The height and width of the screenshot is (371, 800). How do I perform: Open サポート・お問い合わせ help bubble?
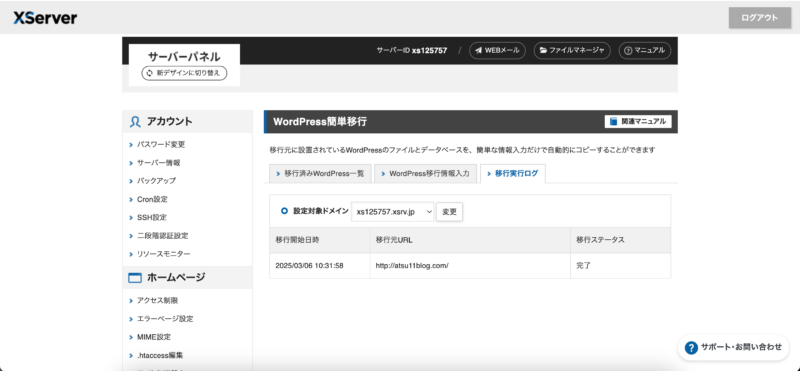point(733,348)
